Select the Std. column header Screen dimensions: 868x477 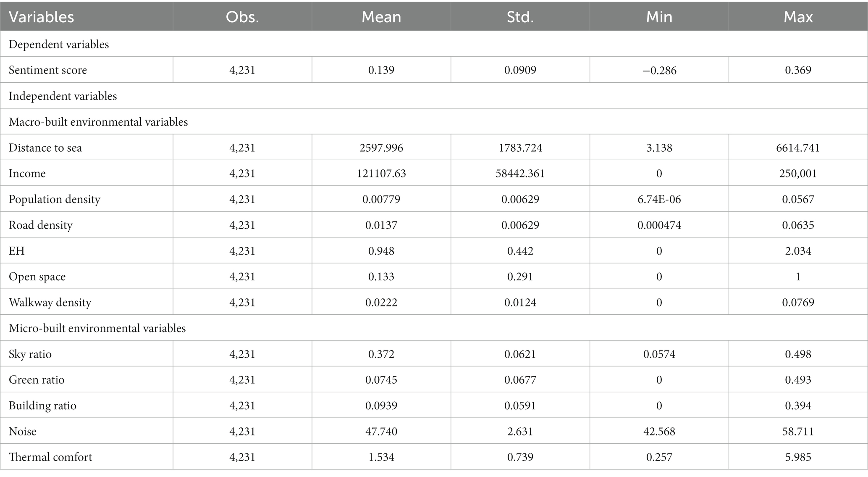[x=520, y=17]
